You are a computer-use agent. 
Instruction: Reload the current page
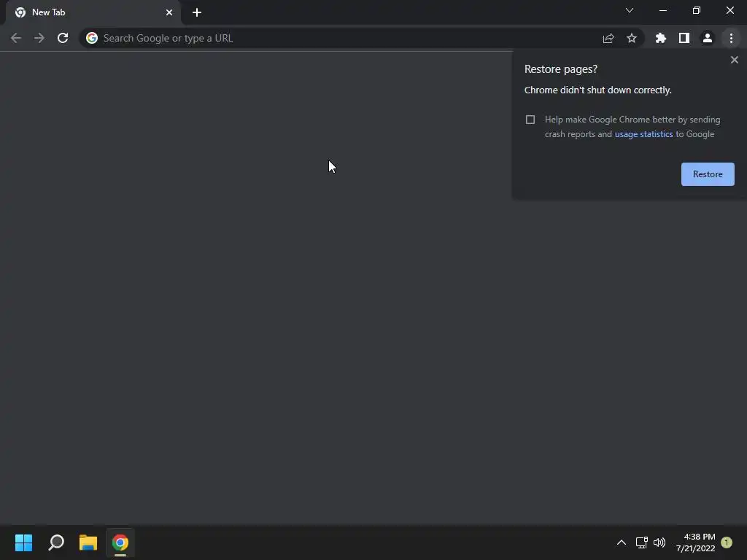click(63, 38)
